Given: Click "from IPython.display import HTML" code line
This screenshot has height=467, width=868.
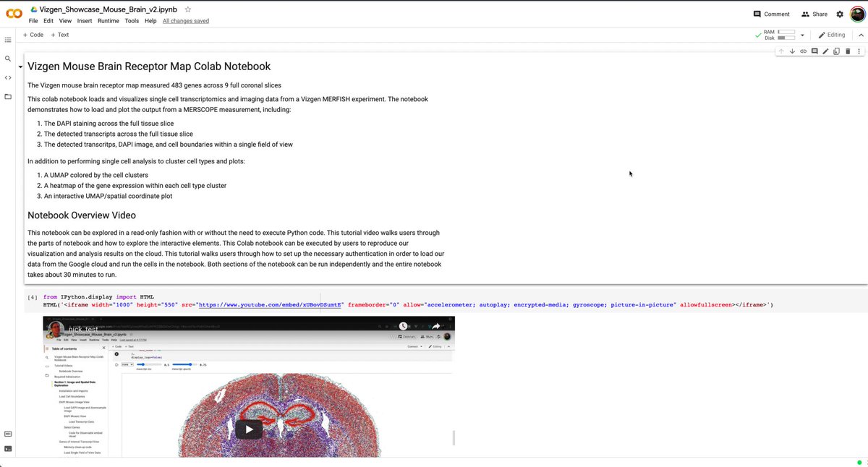Looking at the screenshot, I should 98,297.
